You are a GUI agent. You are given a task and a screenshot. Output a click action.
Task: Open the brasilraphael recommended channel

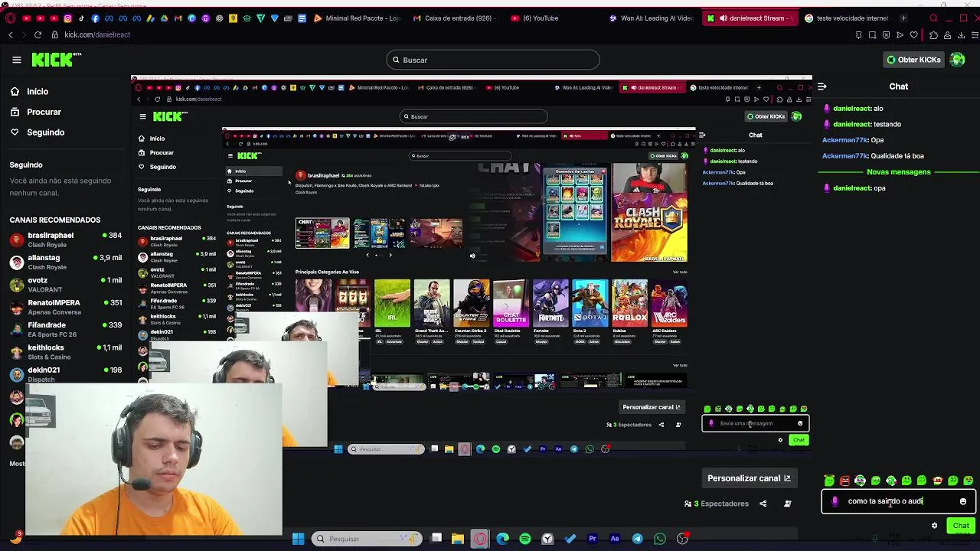65,240
